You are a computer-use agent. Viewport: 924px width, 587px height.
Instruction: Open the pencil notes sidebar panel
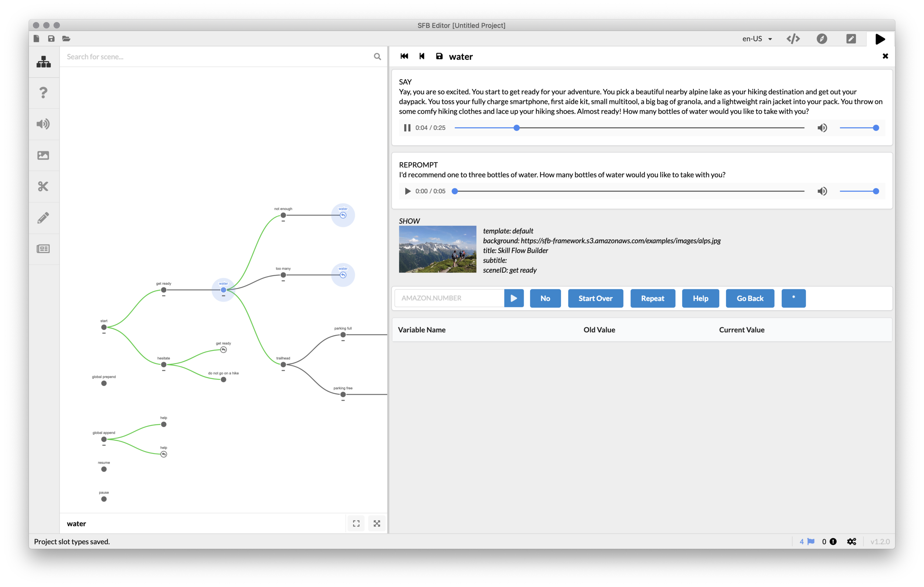click(43, 218)
